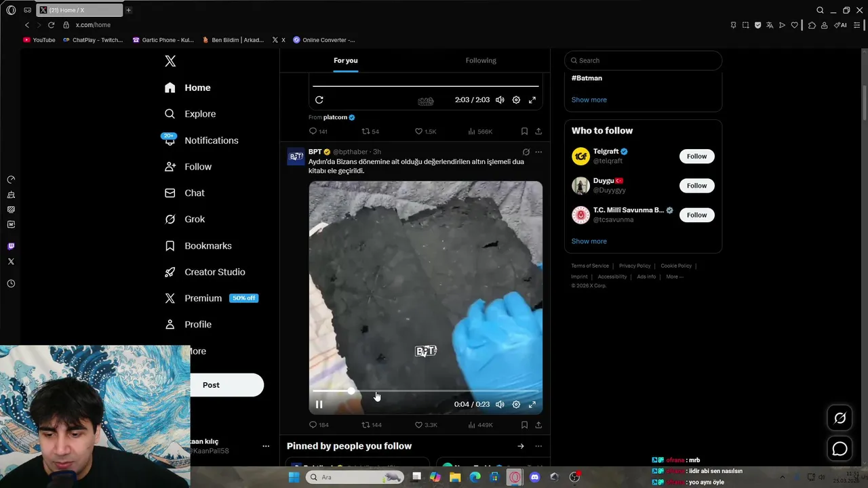Mute the BPT video at 0:04
This screenshot has width=868, height=488.
[500, 405]
